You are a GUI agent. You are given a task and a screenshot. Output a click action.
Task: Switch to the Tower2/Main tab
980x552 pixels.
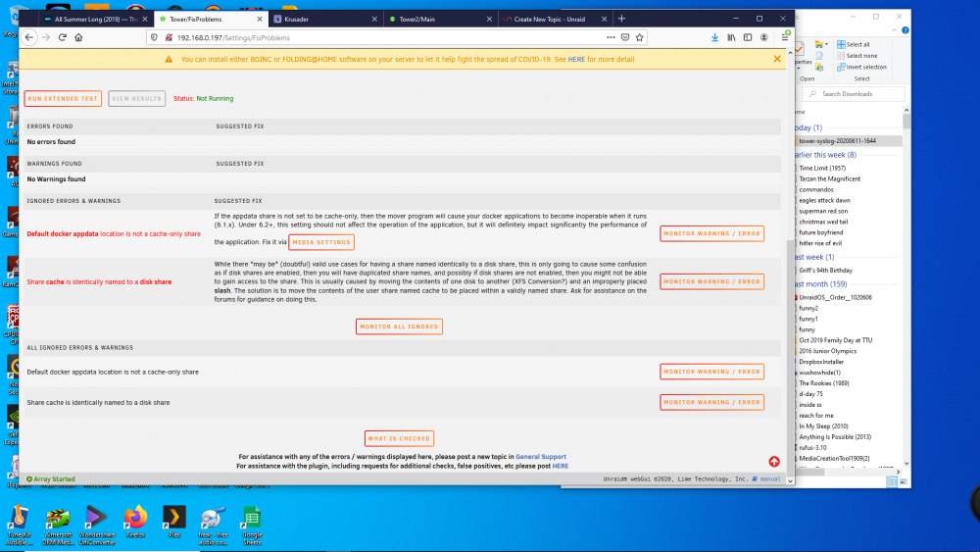tap(439, 20)
